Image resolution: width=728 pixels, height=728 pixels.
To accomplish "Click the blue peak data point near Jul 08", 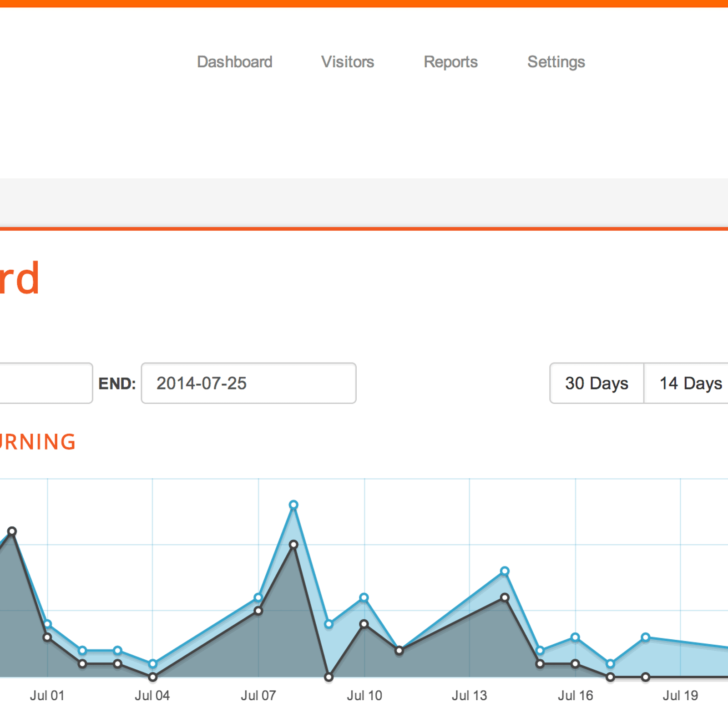I will (293, 505).
